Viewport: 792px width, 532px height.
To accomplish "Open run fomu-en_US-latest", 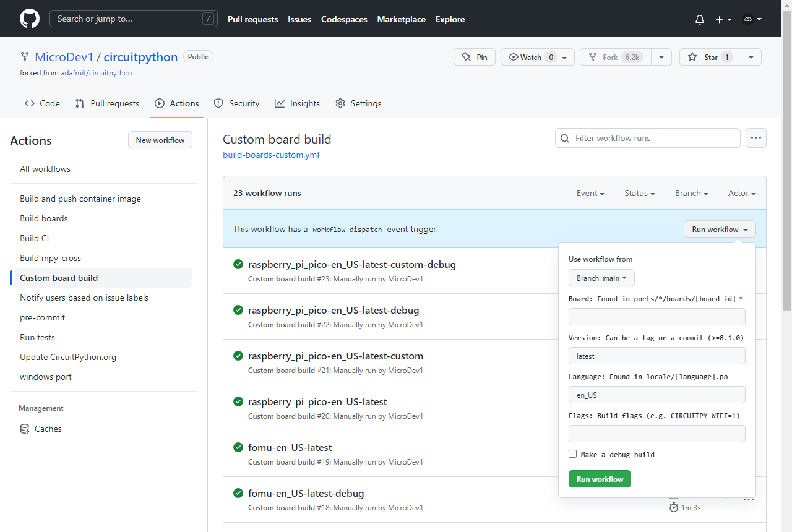I will pyautogui.click(x=290, y=447).
